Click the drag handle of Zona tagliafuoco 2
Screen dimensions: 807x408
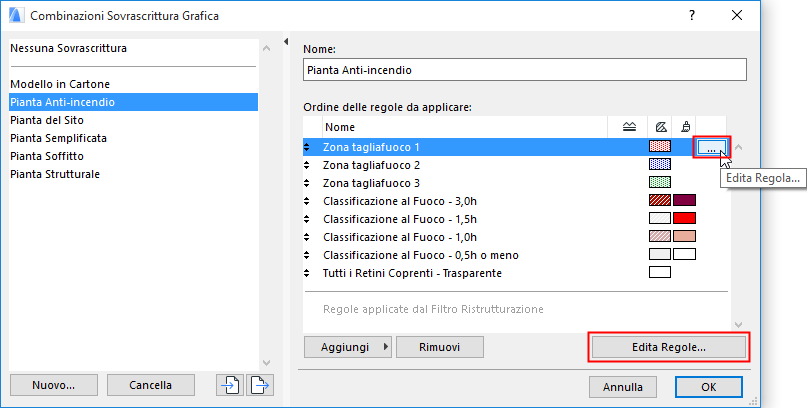(x=307, y=164)
